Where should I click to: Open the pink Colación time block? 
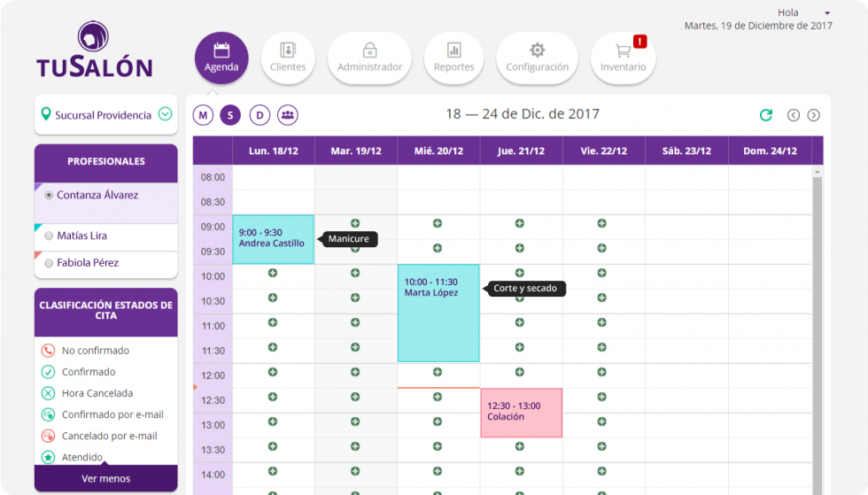(521, 413)
